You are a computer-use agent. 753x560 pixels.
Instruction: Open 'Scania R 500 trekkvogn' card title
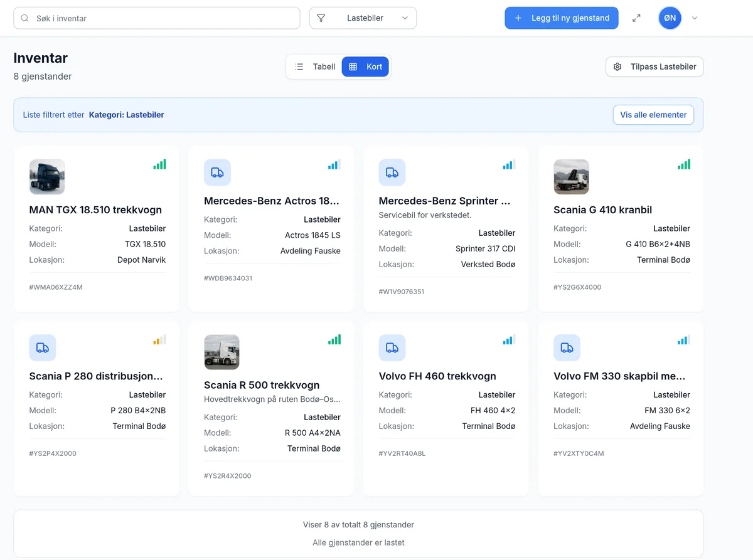point(262,385)
